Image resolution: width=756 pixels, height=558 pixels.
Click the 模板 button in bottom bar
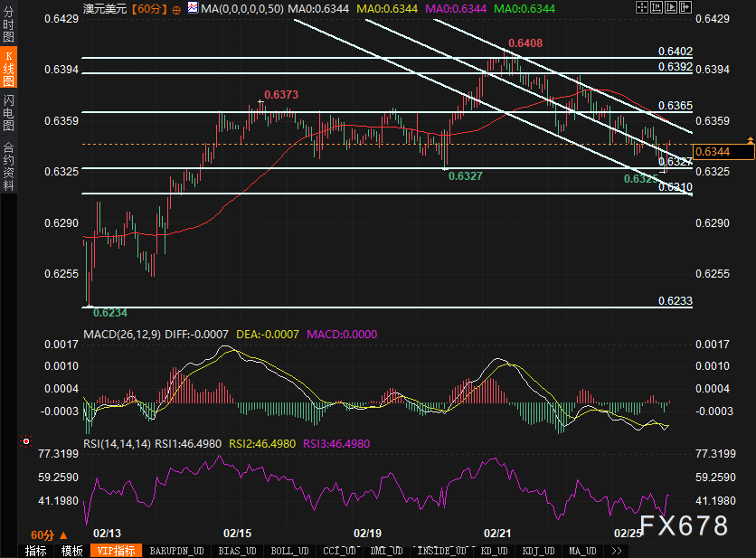72,551
